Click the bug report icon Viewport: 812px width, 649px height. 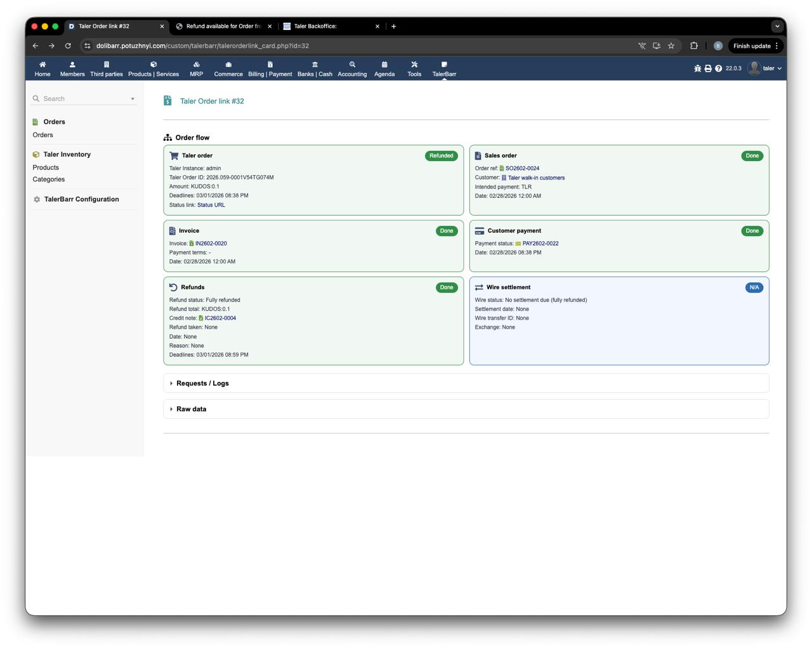pos(697,69)
